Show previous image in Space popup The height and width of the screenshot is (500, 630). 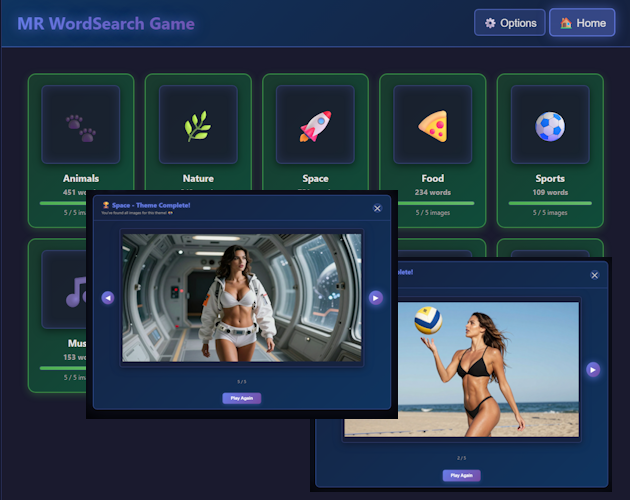coord(108,298)
